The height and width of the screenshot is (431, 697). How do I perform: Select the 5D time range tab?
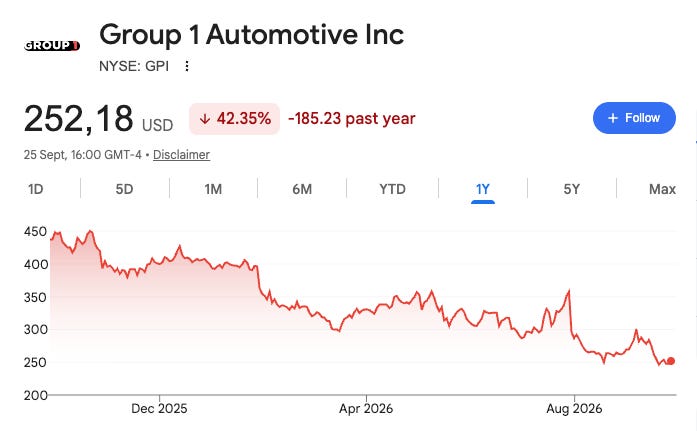pyautogui.click(x=124, y=189)
